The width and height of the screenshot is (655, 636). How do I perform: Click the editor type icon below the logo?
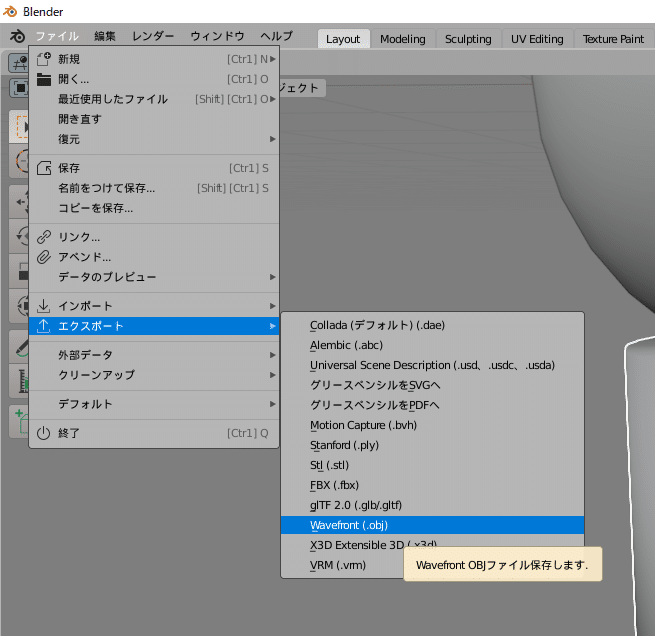point(18,63)
